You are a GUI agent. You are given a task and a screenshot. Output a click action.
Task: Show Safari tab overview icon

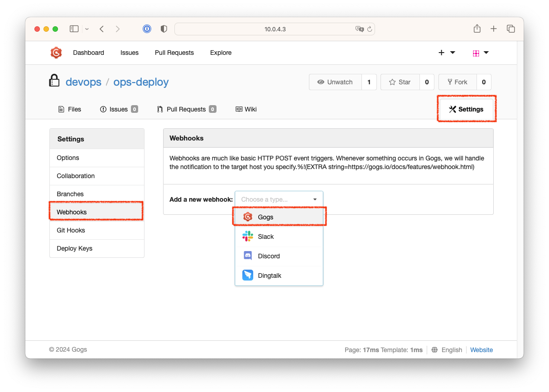click(511, 29)
